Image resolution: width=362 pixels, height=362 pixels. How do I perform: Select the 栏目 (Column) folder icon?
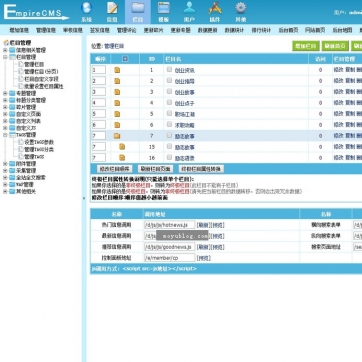tap(138, 8)
